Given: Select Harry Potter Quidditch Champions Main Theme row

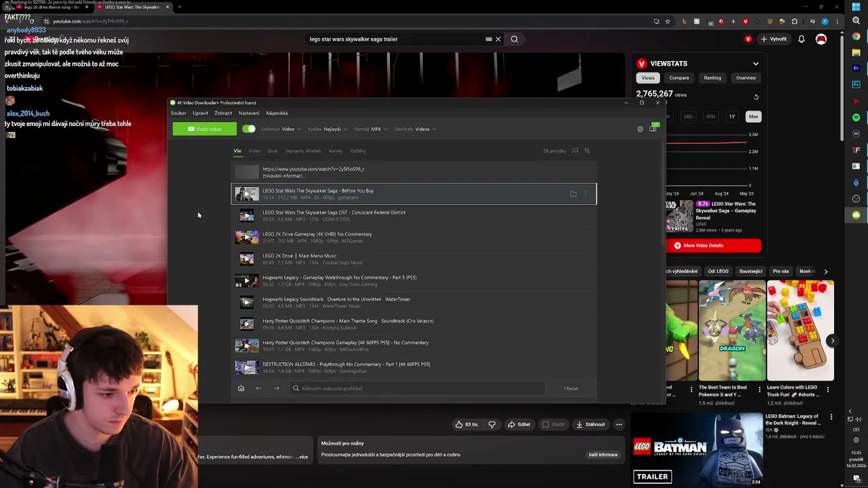Looking at the screenshot, I should pyautogui.click(x=414, y=324).
